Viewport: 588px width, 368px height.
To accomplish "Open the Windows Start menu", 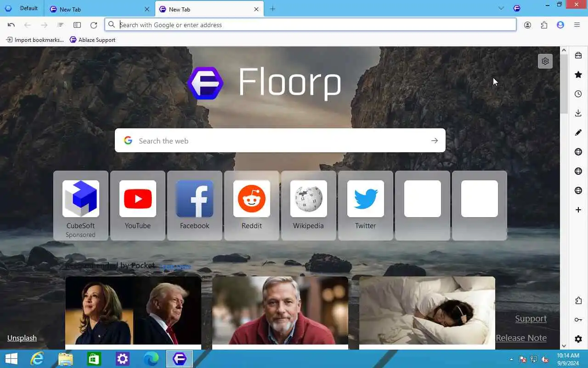I will coord(11,359).
